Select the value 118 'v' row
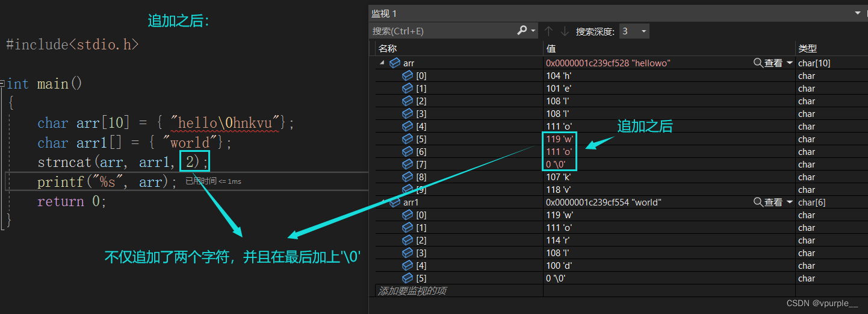Viewport: 868px width, 314px height. pyautogui.click(x=558, y=189)
